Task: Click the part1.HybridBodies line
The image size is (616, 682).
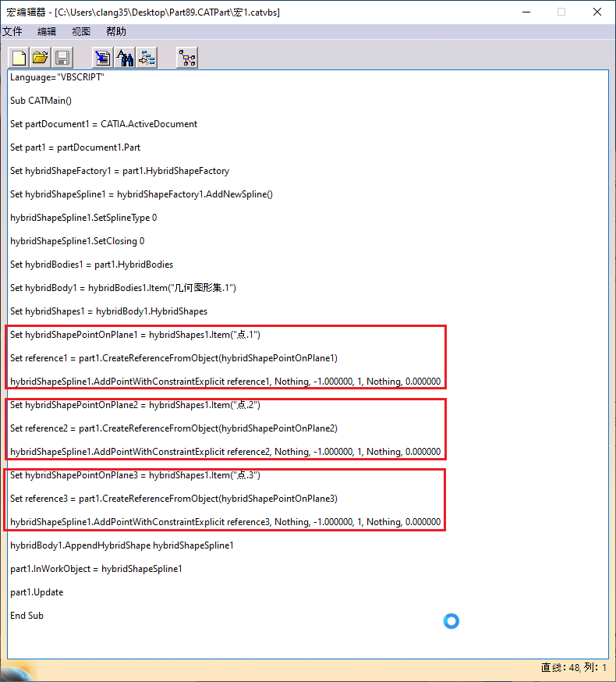Action: point(92,265)
